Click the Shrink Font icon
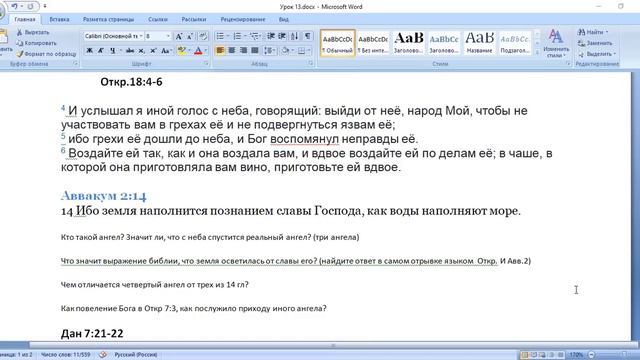 click(190, 36)
